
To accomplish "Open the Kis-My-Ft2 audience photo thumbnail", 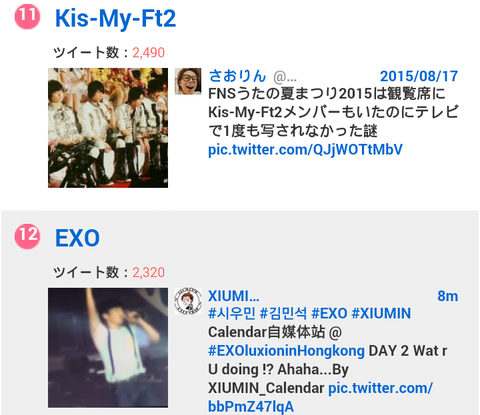I will tap(108, 128).
